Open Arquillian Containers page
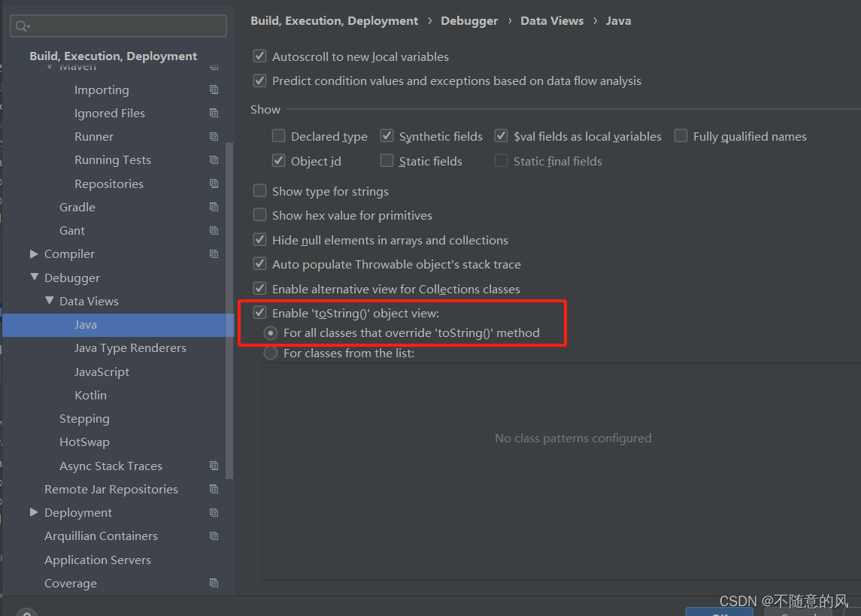Viewport: 861px width, 616px height. [101, 536]
